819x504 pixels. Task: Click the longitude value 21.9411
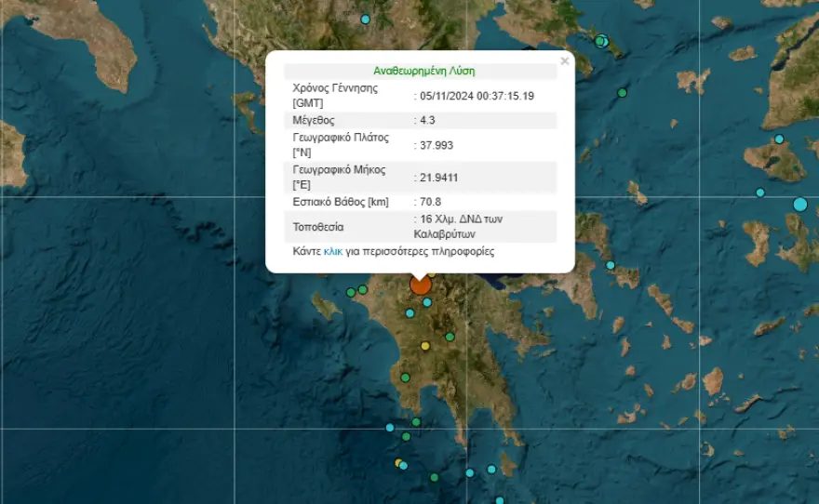[439, 177]
